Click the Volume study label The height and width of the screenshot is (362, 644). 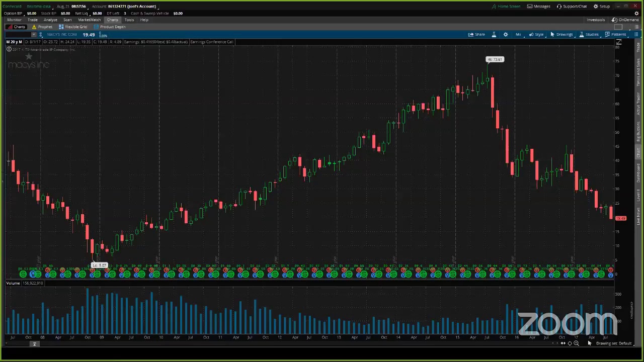click(13, 283)
